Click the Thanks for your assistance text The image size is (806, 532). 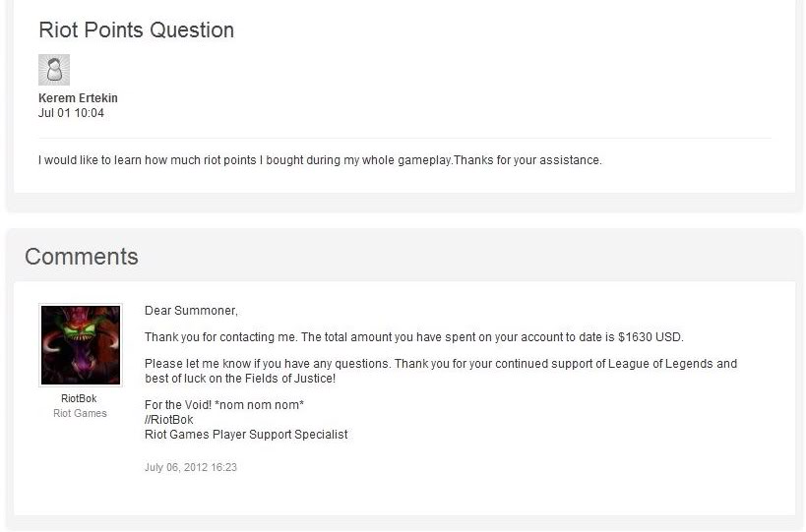(527, 160)
